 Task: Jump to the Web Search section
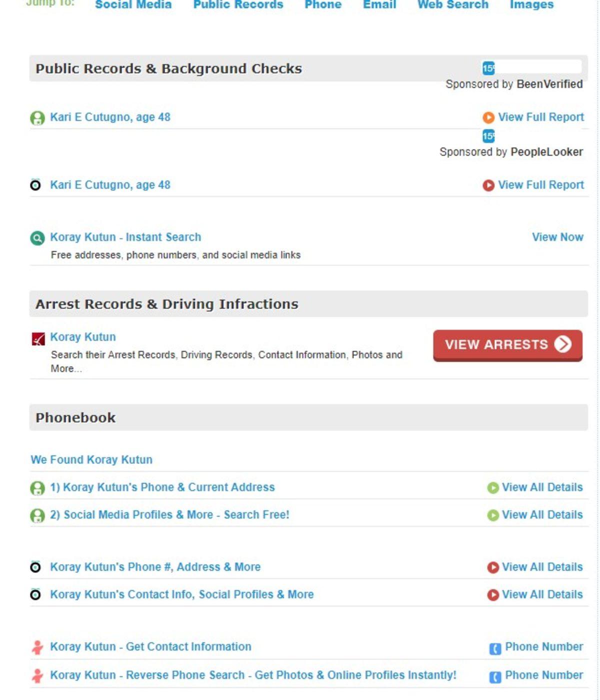(452, 4)
